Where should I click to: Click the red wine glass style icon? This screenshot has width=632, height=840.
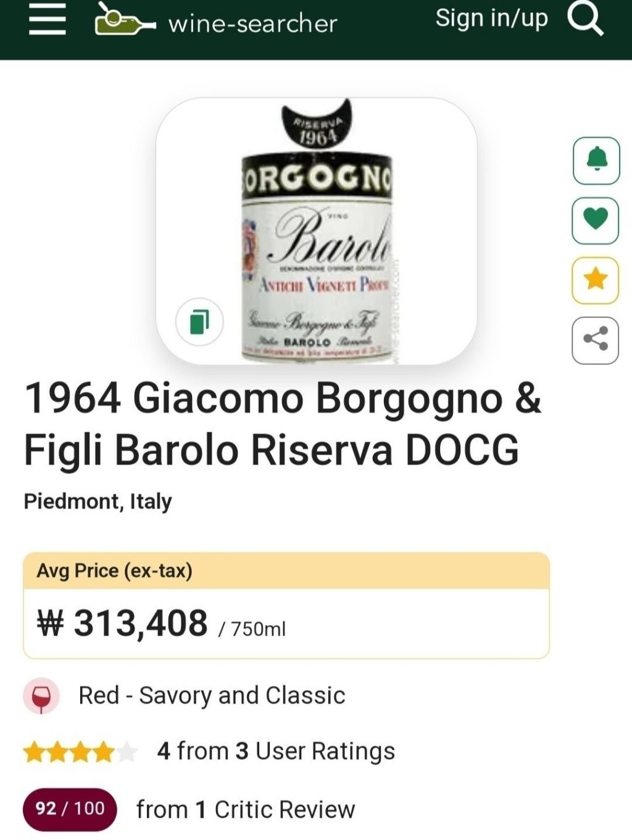[x=41, y=697]
